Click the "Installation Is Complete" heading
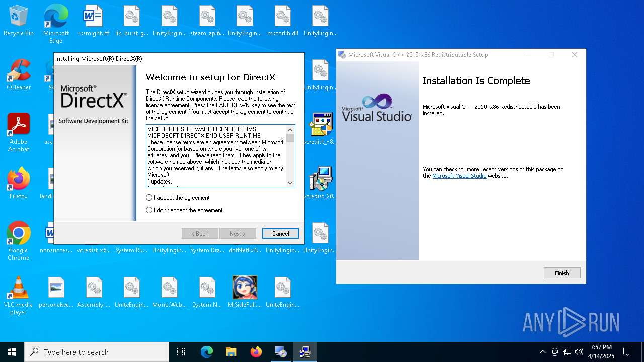The image size is (644, 362). 476,81
